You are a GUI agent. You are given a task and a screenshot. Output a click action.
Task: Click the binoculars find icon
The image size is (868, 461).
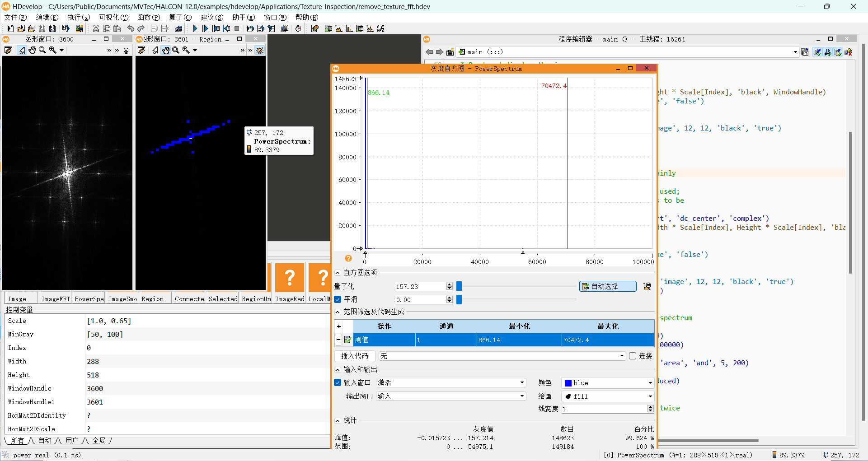[x=179, y=28]
